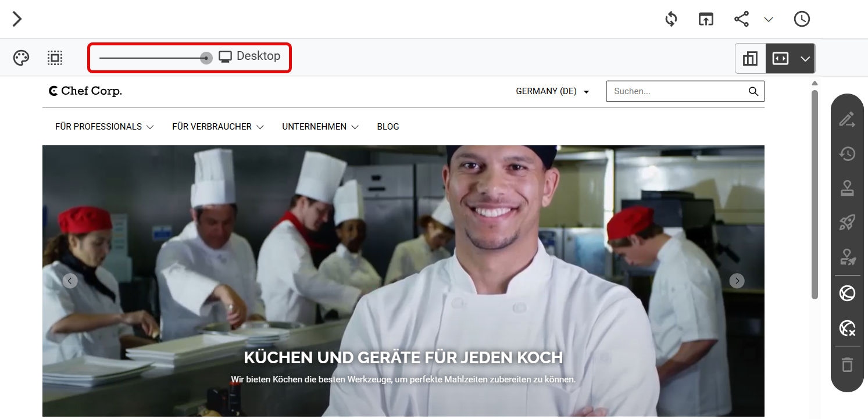
Task: Click the Suchen search input field
Action: point(685,91)
